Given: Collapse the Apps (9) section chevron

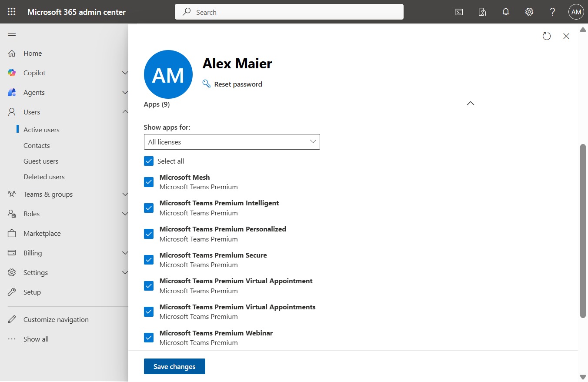Looking at the screenshot, I should click(x=470, y=104).
